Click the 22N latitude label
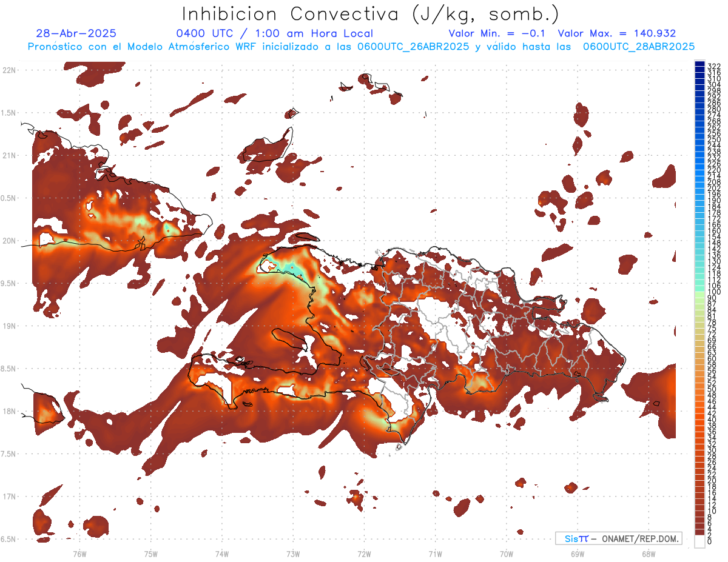The width and height of the screenshot is (728, 562). coord(9,70)
